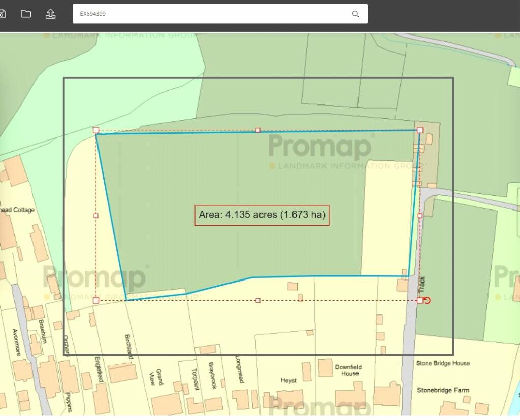Click the red rotate handle icon
Viewport: 520px width, 420px height.
click(427, 300)
